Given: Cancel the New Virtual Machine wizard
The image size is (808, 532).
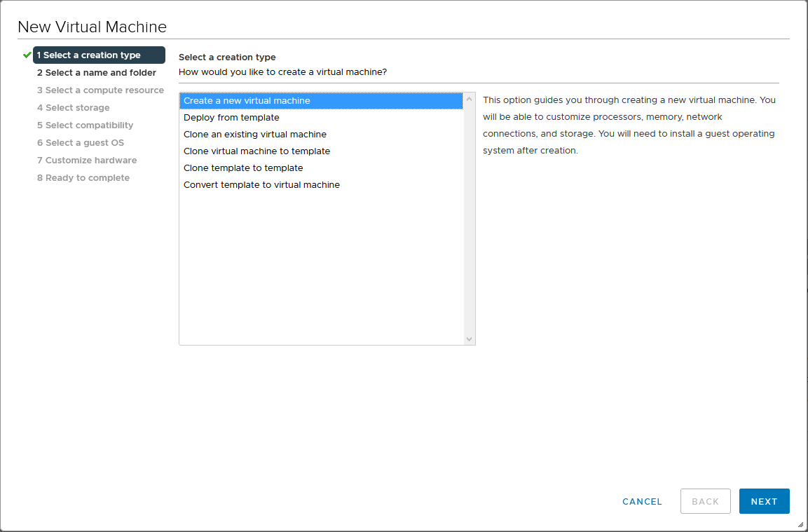Looking at the screenshot, I should (642, 502).
